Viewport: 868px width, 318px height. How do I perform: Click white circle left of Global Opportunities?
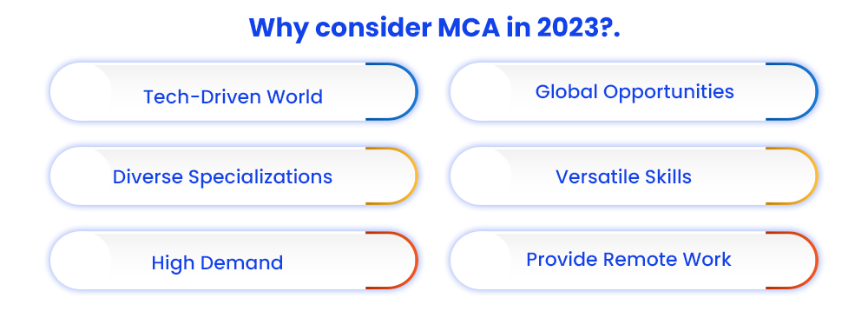(481, 91)
